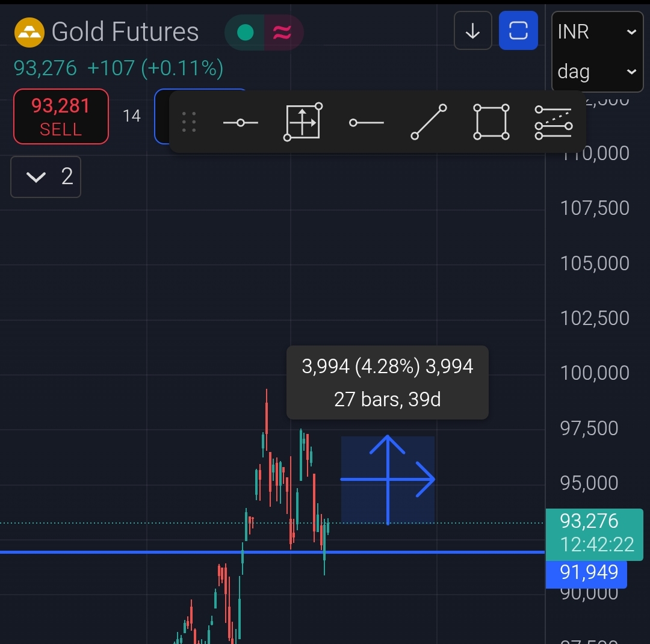Select the horizontal ray tool
Image resolution: width=650 pixels, height=644 pixels.
[367, 123]
